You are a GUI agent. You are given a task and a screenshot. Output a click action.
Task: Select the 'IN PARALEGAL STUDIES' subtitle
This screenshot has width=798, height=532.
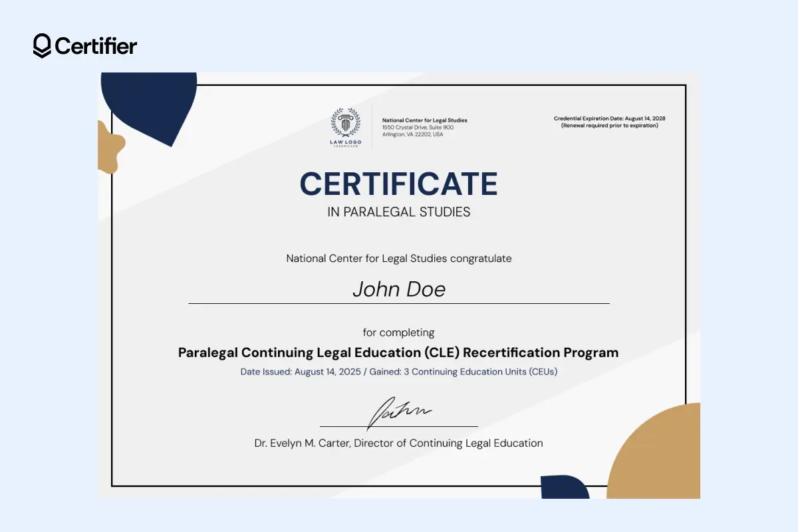coord(399,212)
